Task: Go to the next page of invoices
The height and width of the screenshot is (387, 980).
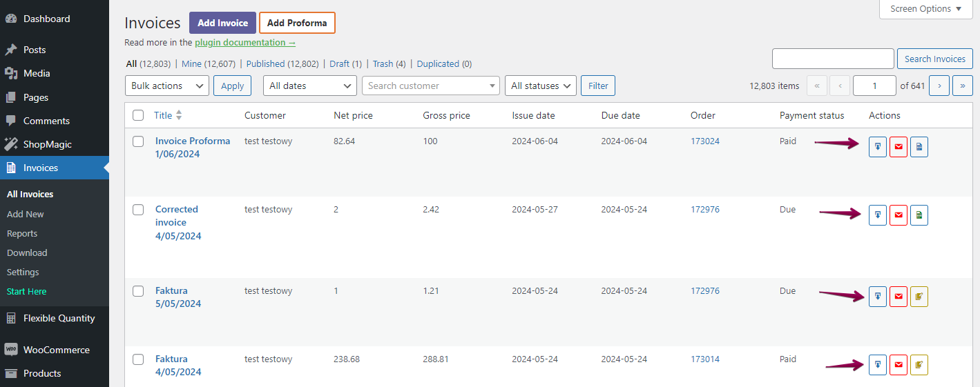Action: point(939,86)
